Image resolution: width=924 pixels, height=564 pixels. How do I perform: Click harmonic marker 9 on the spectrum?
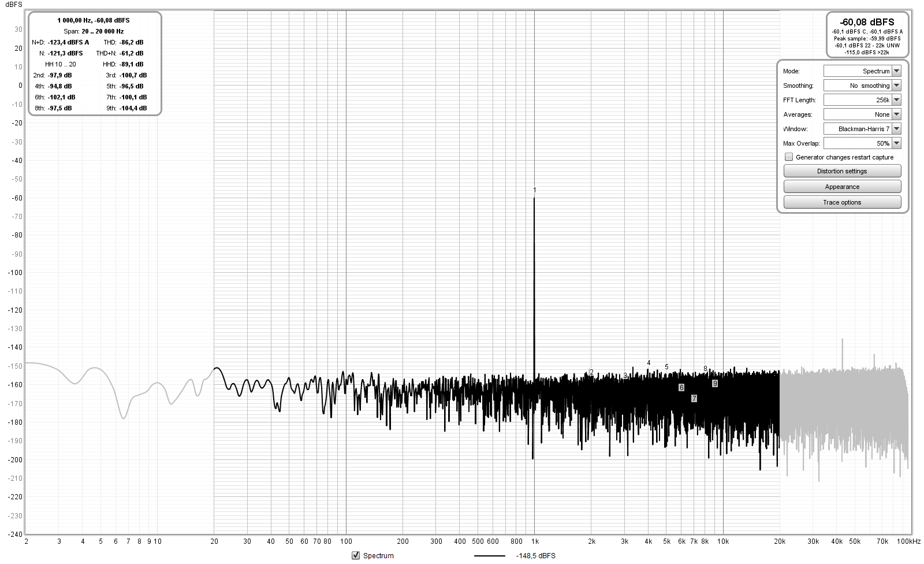tap(715, 384)
